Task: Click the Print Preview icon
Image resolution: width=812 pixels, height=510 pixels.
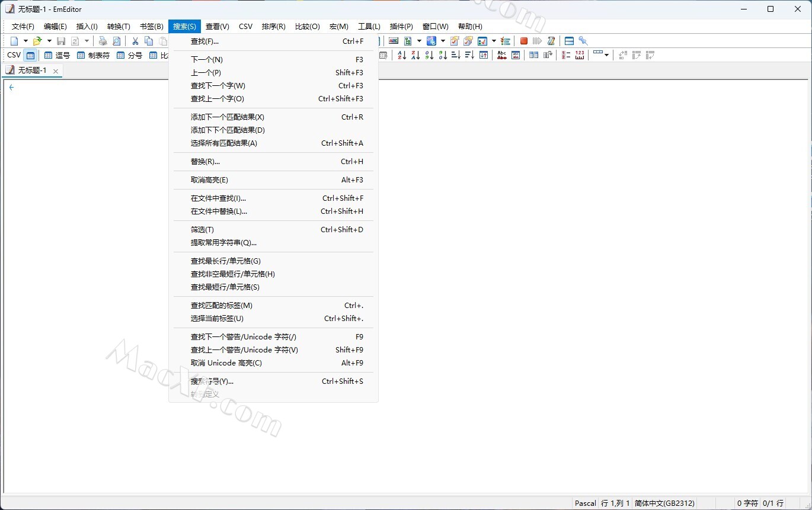Action: 117,41
